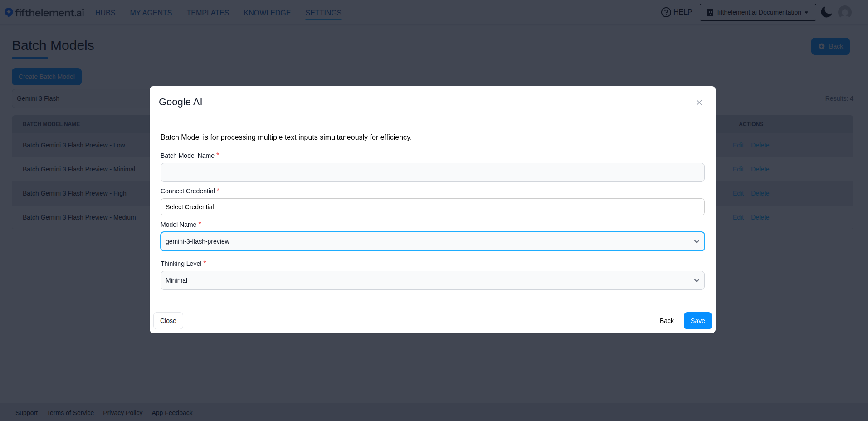Close the Google AI dialog with X

(699, 103)
